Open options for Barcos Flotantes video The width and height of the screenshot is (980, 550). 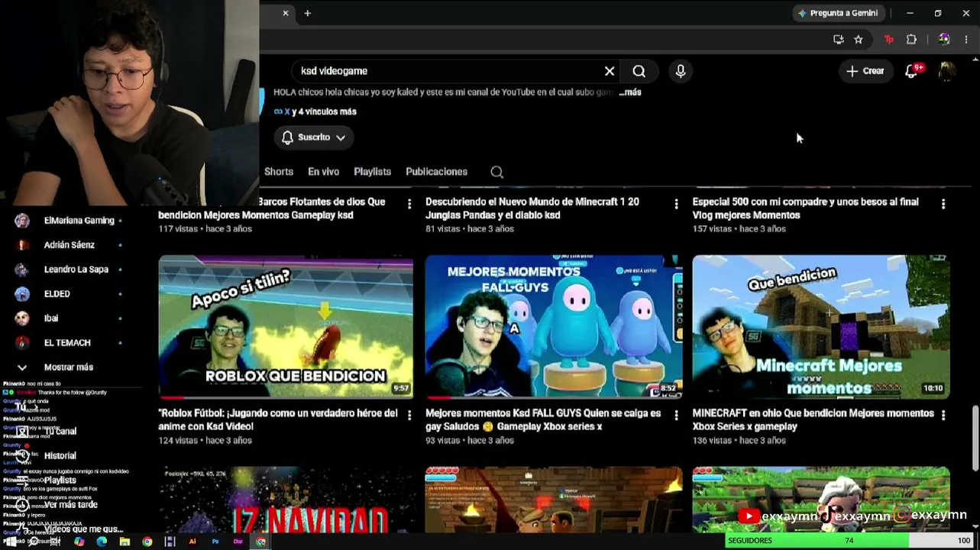[x=409, y=204]
